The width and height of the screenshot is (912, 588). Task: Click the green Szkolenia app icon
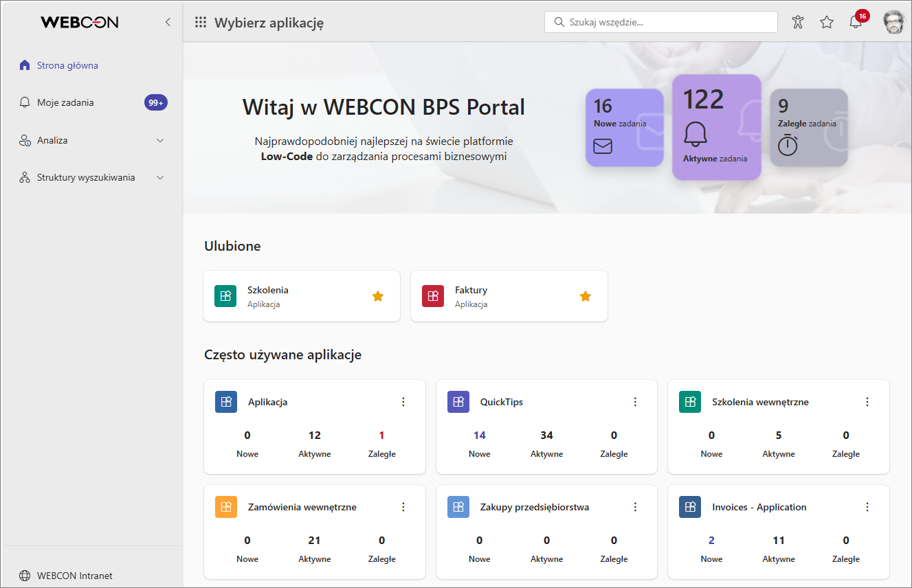pos(225,296)
